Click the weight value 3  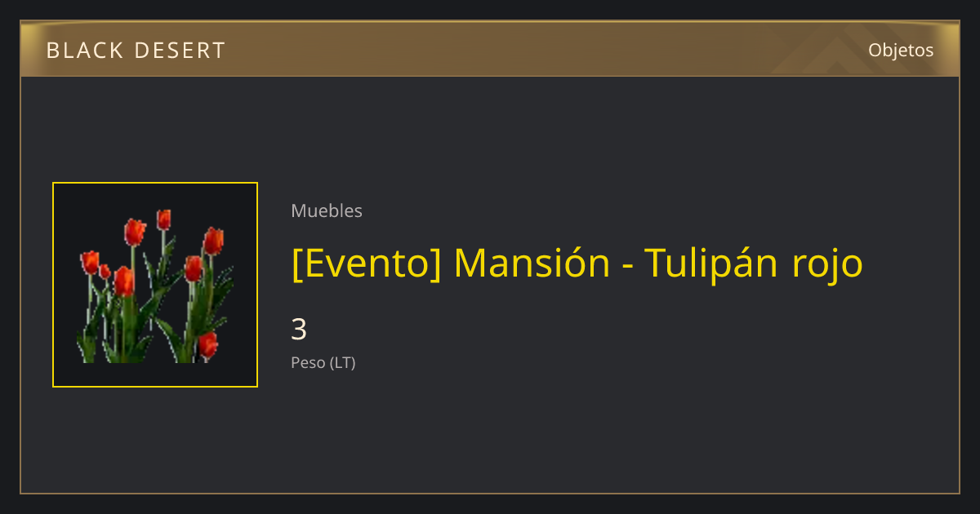pos(299,330)
